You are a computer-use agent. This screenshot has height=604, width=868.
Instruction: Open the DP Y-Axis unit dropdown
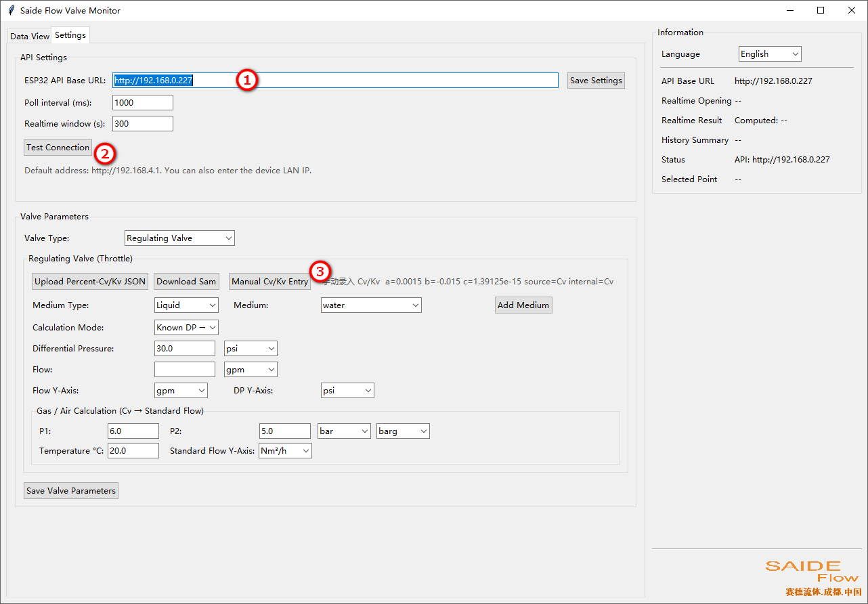[347, 391]
